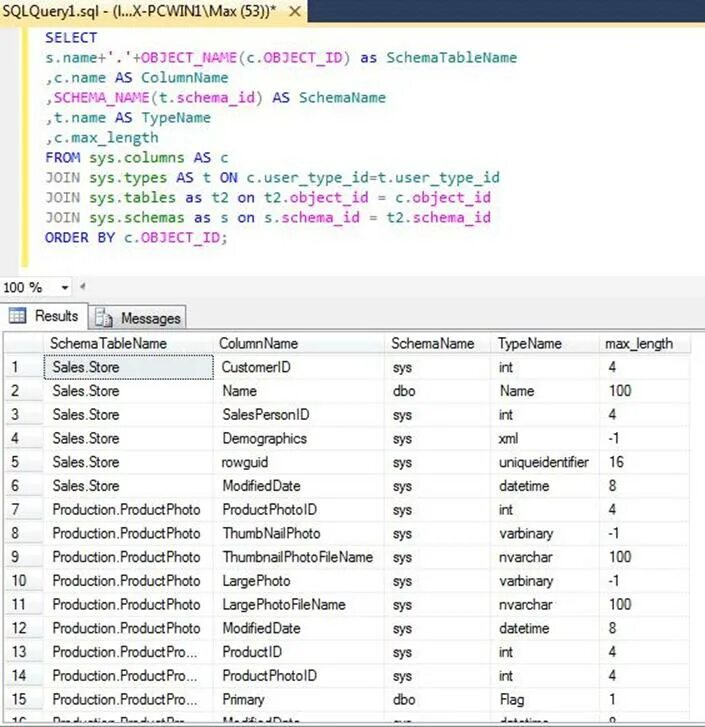Click Production.ProductPhoto cell in row 10
Screen dimensions: 705x727
coord(128,581)
